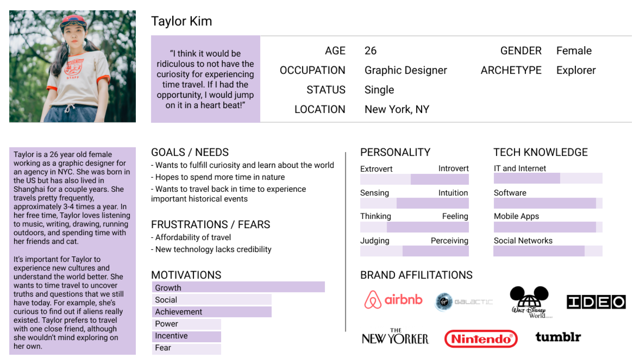Click the Brand Affiliations heading
Screen dimensions: 632x364
(416, 275)
